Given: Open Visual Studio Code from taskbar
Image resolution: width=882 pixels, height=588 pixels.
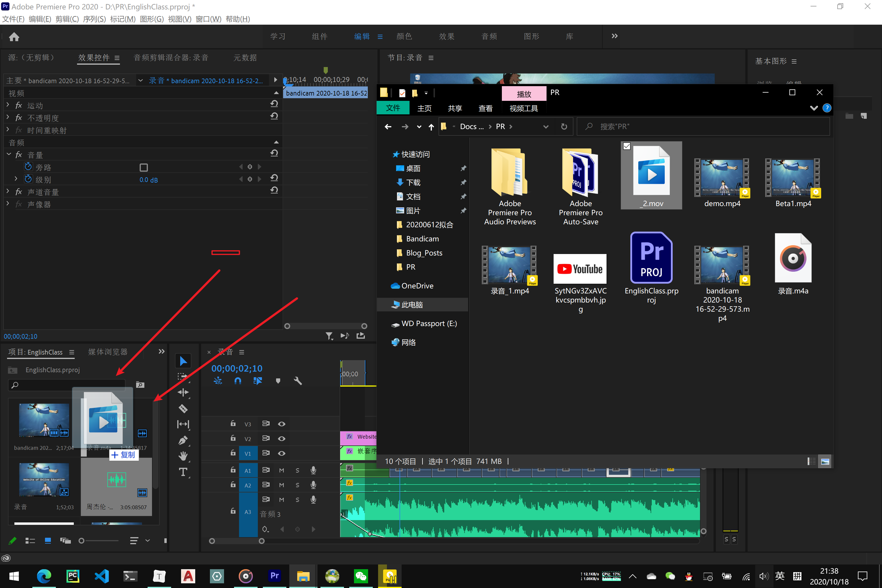Looking at the screenshot, I should [102, 576].
